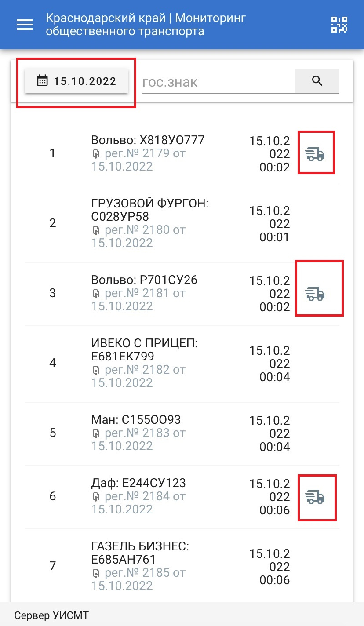
Task: Click document icon beside рег.№ 2183
Action: pos(96,433)
